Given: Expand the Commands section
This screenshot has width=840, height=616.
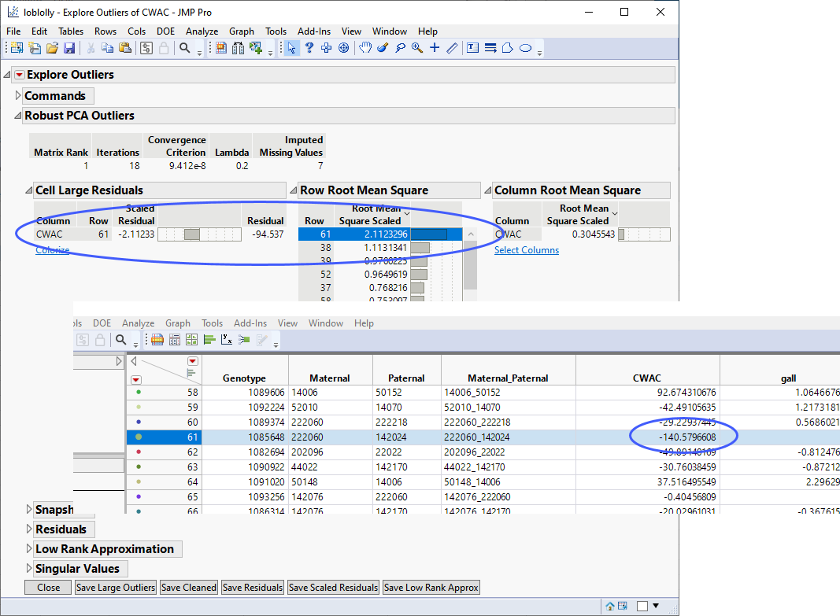Looking at the screenshot, I should coord(19,96).
